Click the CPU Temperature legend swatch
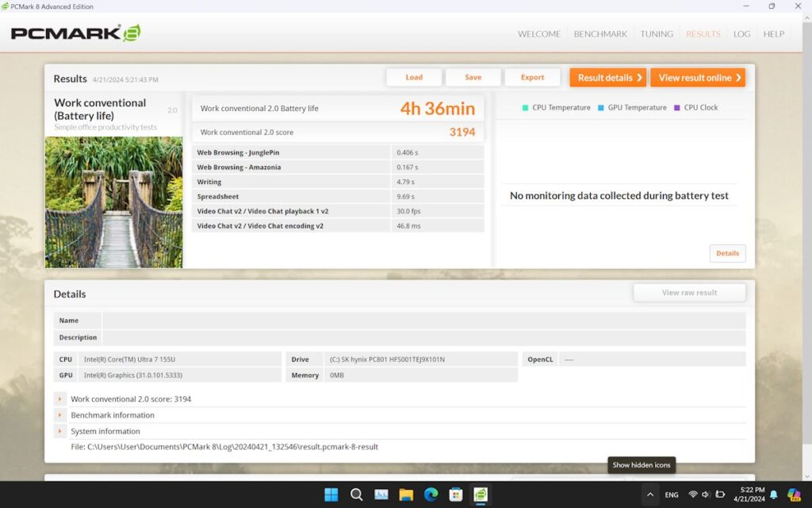 (525, 108)
